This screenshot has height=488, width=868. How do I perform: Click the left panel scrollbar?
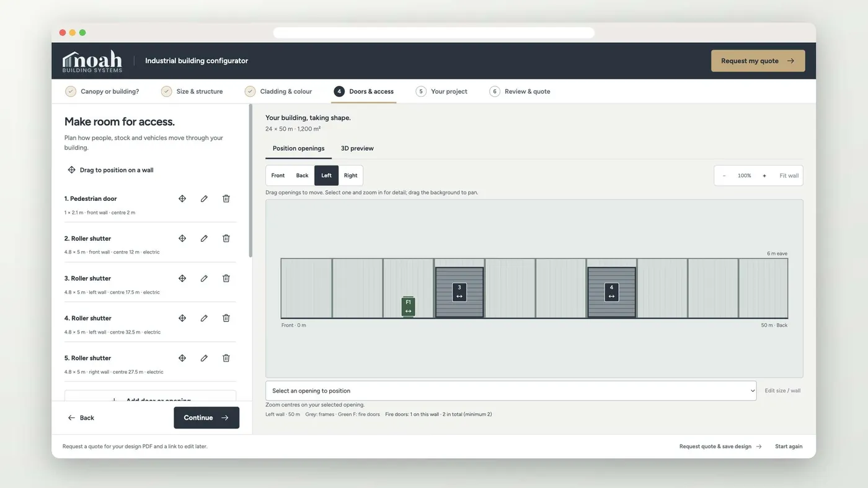pos(250,181)
